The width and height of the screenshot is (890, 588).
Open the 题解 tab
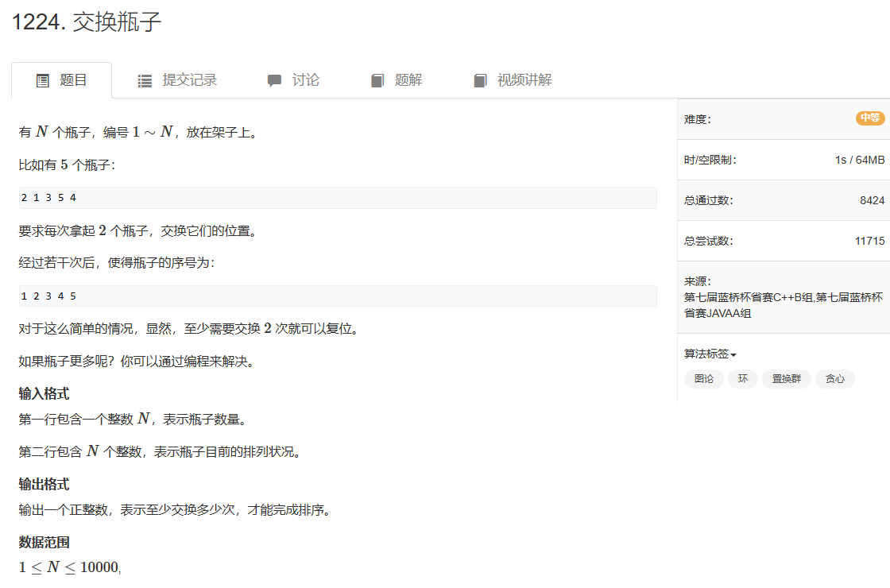(x=397, y=80)
